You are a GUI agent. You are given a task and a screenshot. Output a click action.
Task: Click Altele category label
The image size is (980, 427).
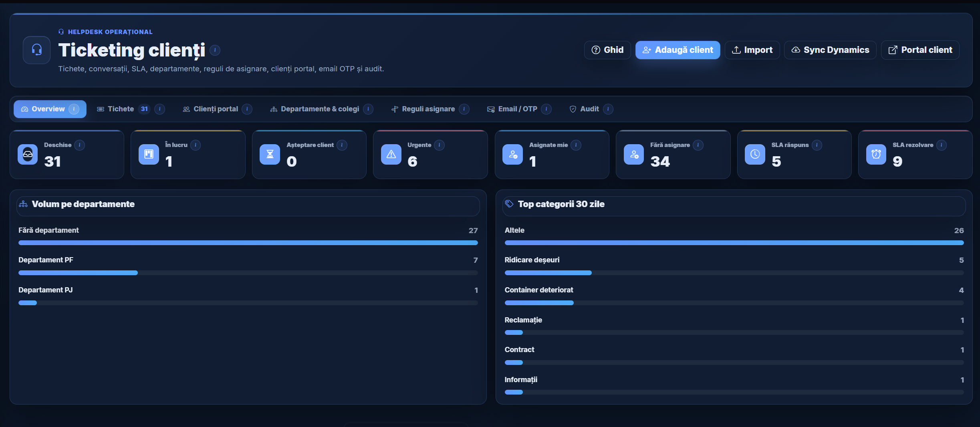click(514, 230)
